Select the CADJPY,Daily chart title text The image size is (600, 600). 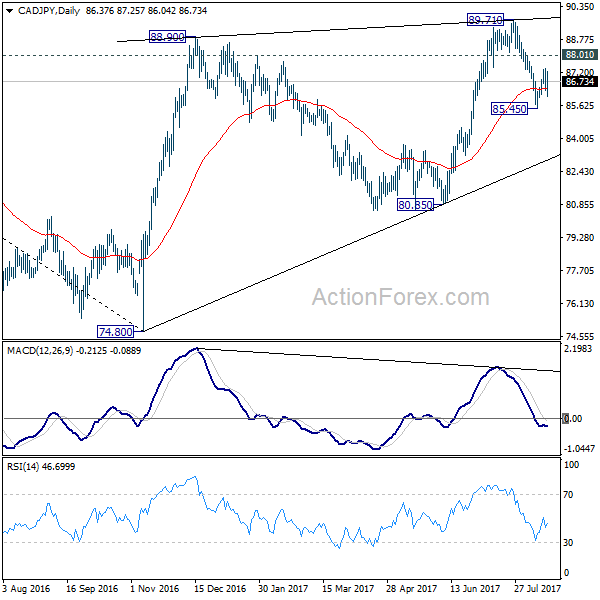click(x=49, y=11)
